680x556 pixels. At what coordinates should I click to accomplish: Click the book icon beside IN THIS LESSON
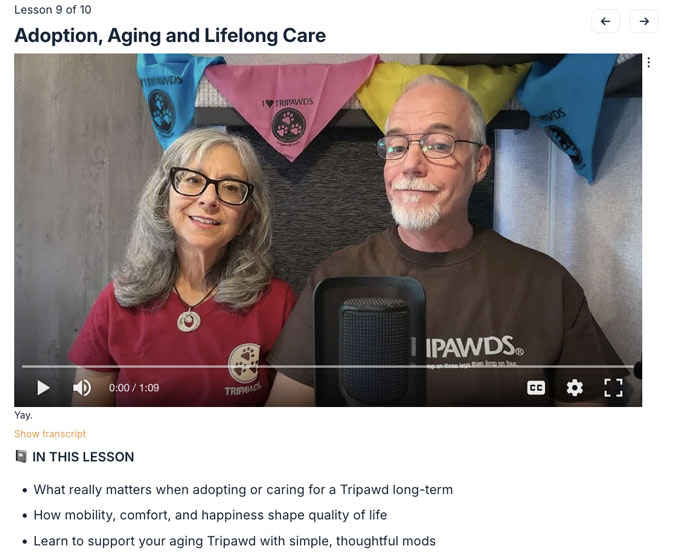coord(21,456)
